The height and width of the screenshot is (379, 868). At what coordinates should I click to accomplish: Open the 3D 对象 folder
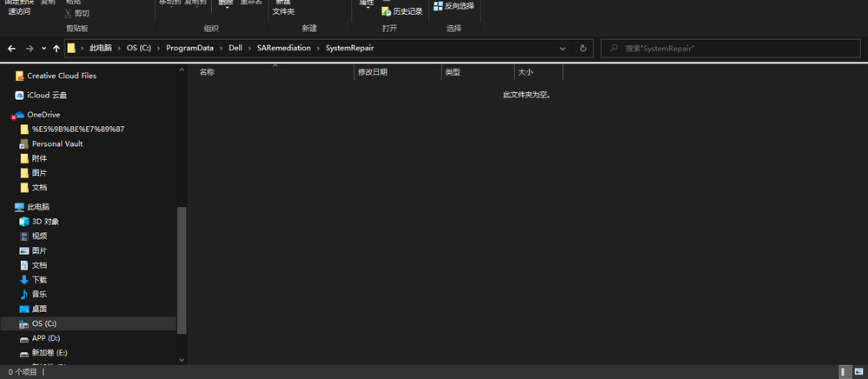tap(45, 222)
